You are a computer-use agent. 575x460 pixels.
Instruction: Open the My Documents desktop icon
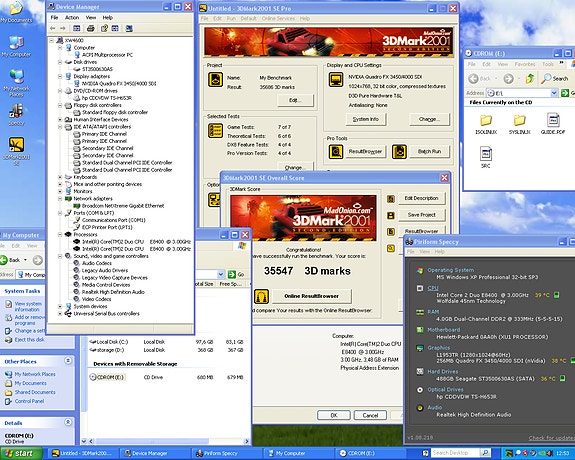(x=16, y=12)
